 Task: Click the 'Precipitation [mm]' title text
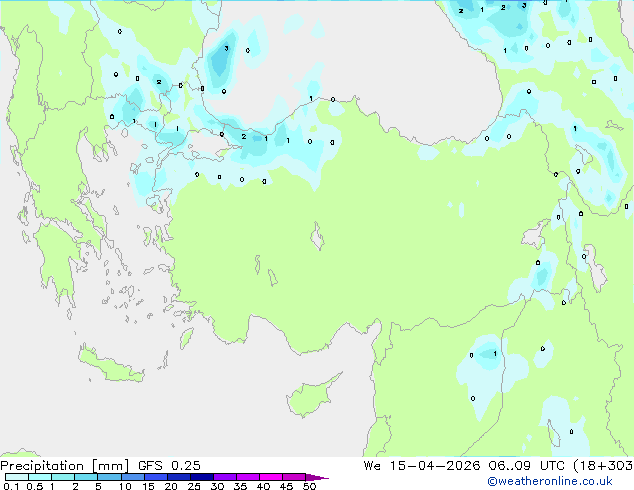coord(64,466)
